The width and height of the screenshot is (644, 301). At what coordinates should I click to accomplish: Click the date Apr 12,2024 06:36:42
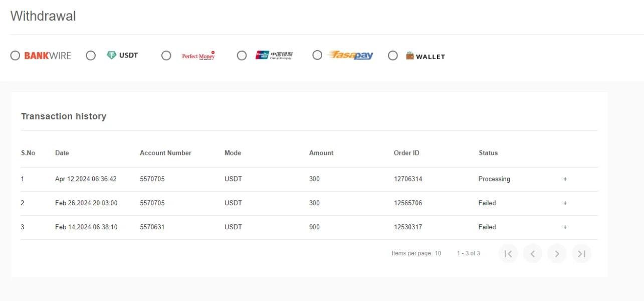point(86,179)
